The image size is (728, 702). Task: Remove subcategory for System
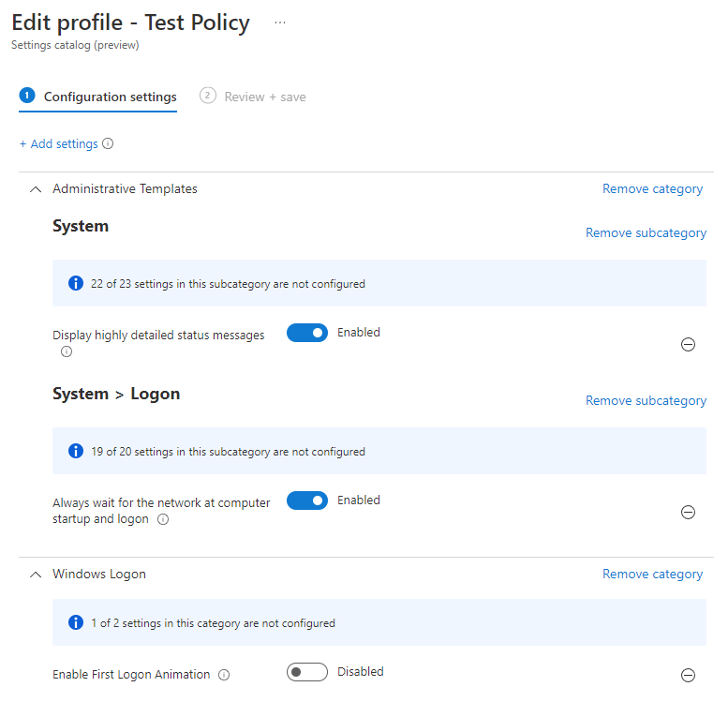coord(646,232)
